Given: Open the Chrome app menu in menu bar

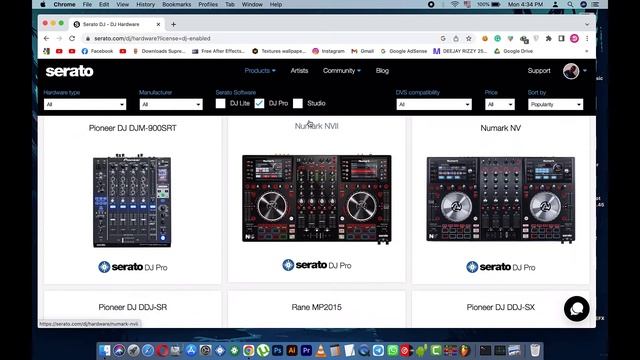Looking at the screenshot, I should [64, 4].
